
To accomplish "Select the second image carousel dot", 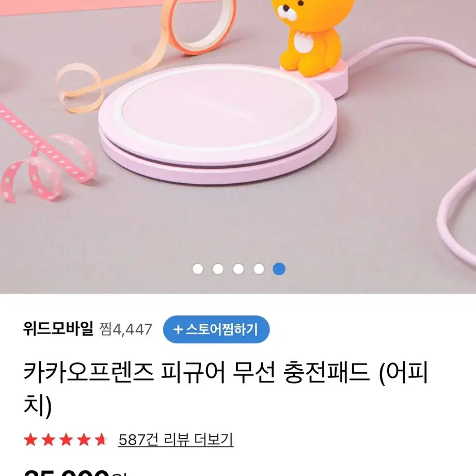I will click(x=218, y=269).
